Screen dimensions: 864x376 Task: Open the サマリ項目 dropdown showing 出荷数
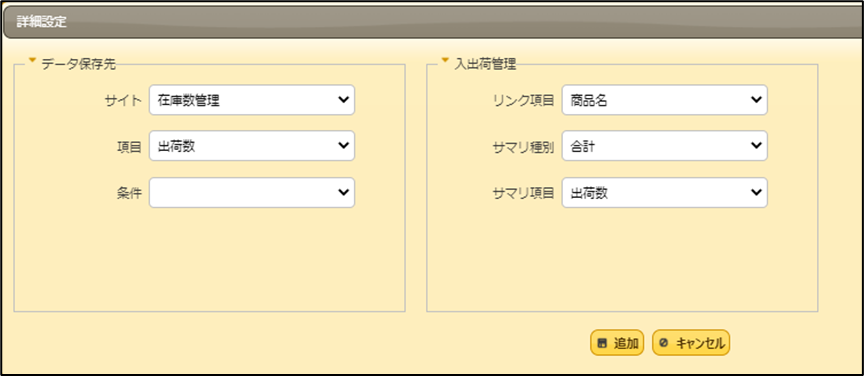[x=665, y=192]
